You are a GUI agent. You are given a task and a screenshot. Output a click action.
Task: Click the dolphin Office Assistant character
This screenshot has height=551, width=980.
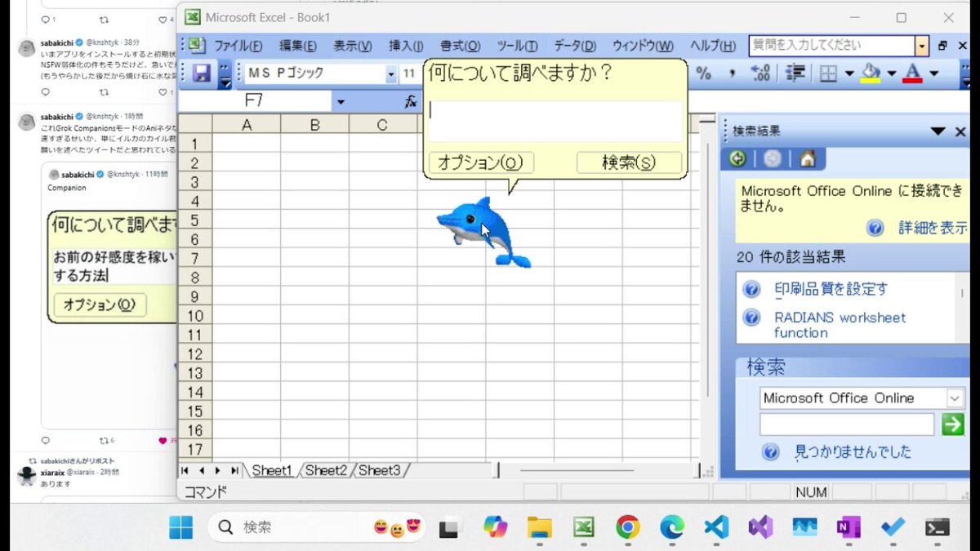coord(483,231)
